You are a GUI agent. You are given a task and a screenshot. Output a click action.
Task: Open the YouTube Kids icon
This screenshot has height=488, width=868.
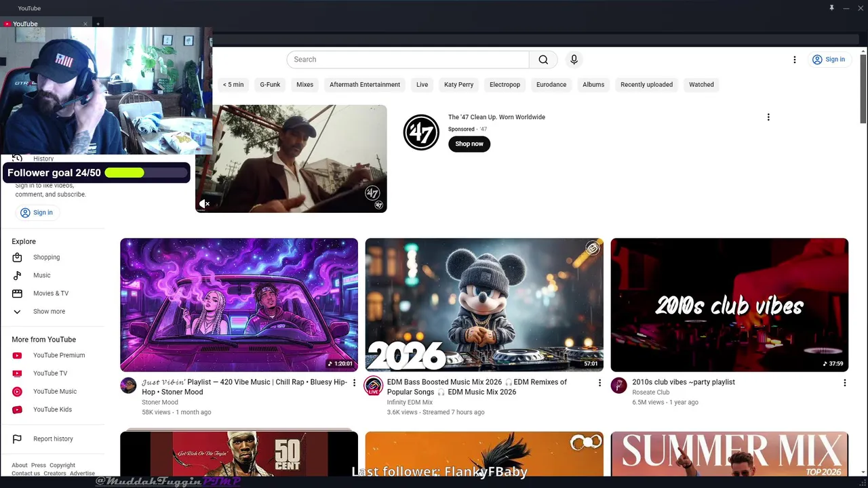click(18, 409)
